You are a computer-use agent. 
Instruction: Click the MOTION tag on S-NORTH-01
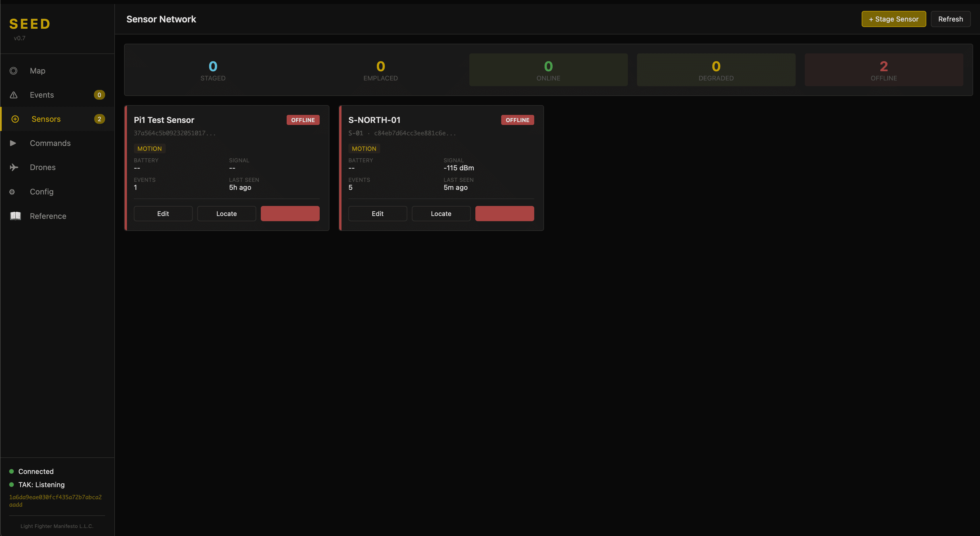(364, 148)
